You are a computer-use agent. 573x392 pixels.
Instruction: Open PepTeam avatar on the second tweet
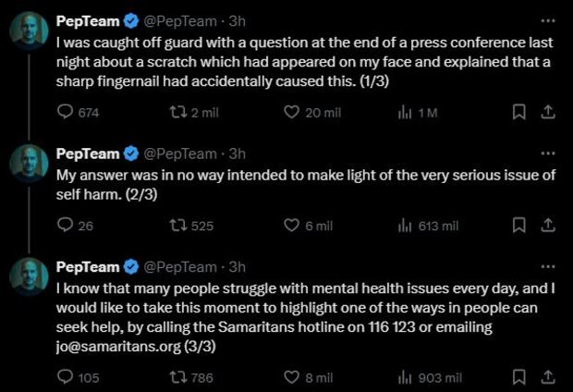(29, 164)
